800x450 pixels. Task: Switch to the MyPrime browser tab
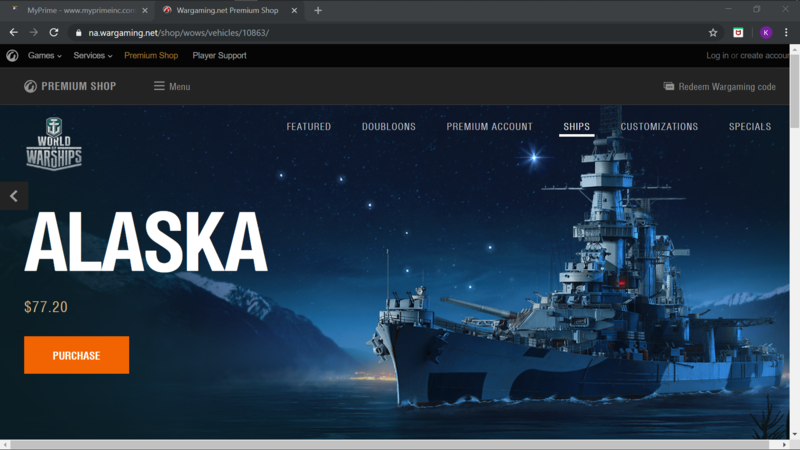tap(75, 10)
